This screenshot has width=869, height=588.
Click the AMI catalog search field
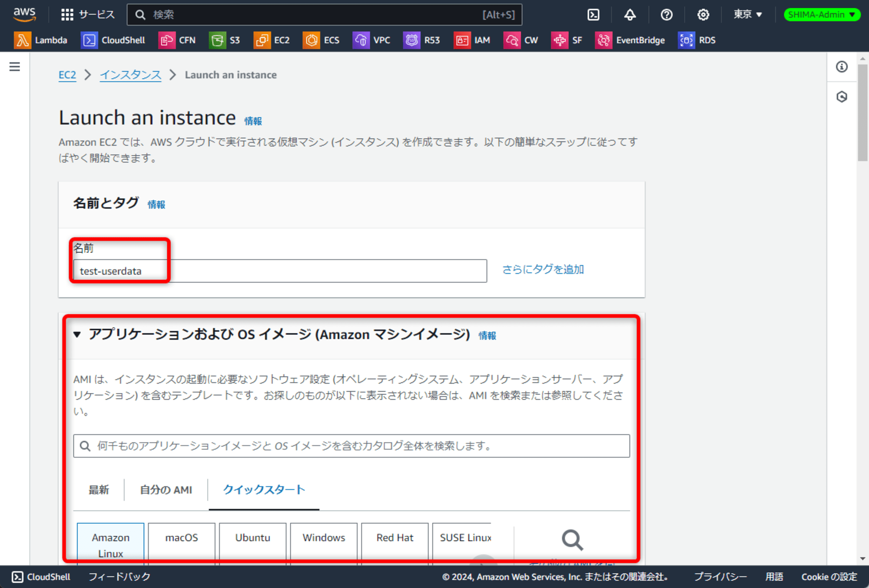click(351, 446)
